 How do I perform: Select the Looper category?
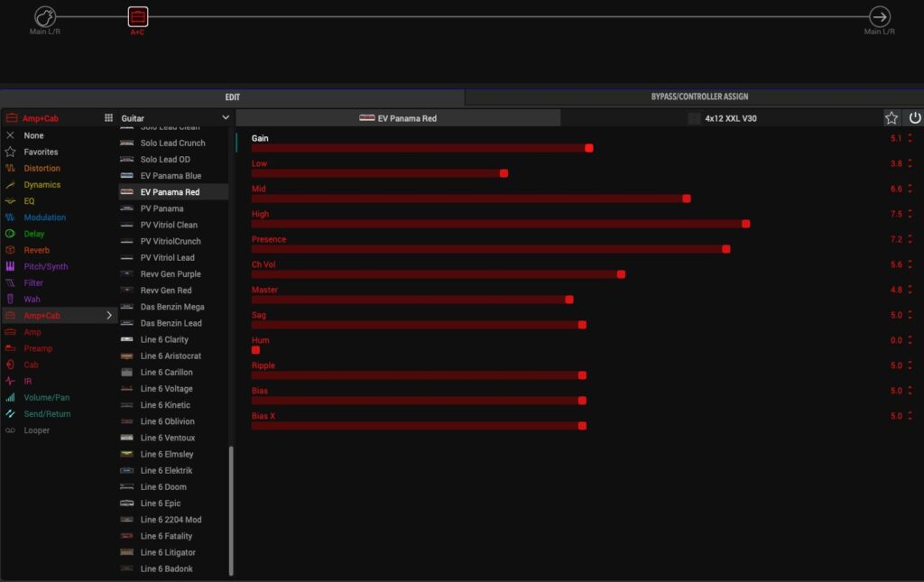pyautogui.click(x=36, y=430)
